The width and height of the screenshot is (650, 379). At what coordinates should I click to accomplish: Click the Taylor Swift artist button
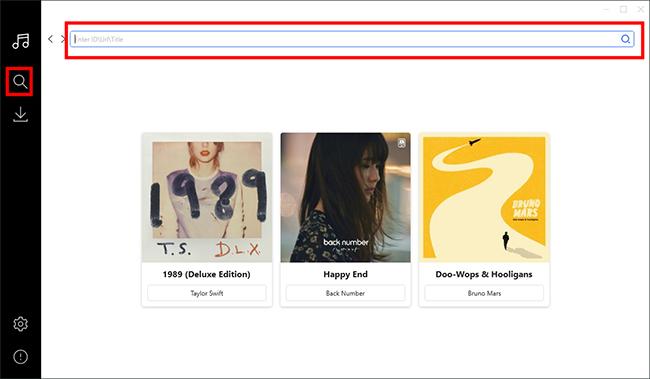point(207,293)
